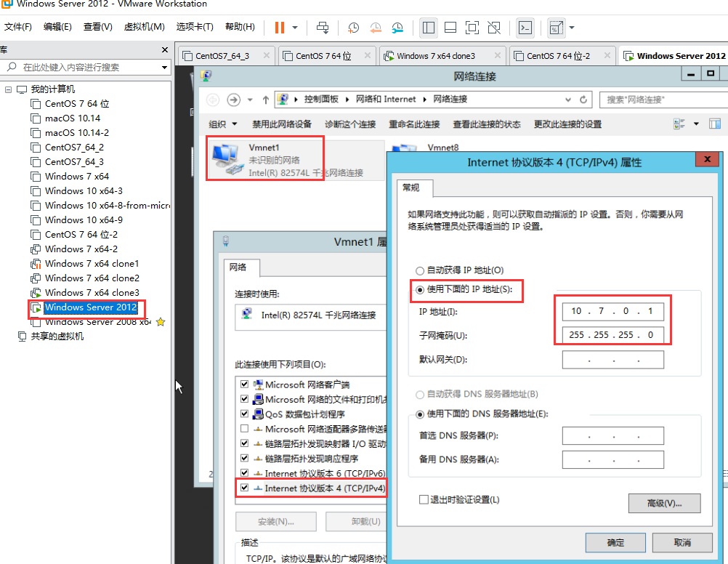Click the 默认网关 input field
728x564 pixels.
pyautogui.click(x=613, y=360)
